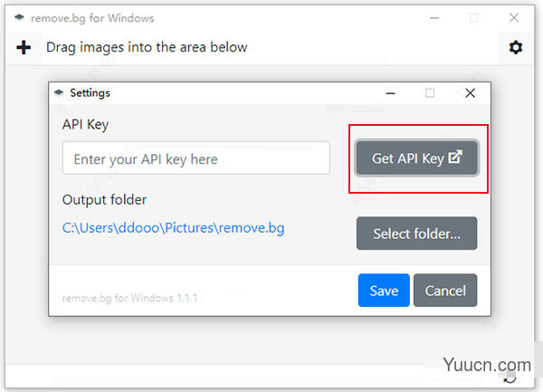Viewport: 543px width, 392px height.
Task: Maximize the Settings dialog window
Action: [x=430, y=92]
